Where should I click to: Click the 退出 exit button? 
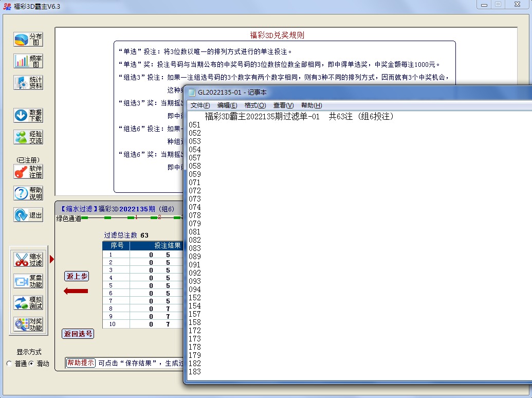(x=28, y=215)
